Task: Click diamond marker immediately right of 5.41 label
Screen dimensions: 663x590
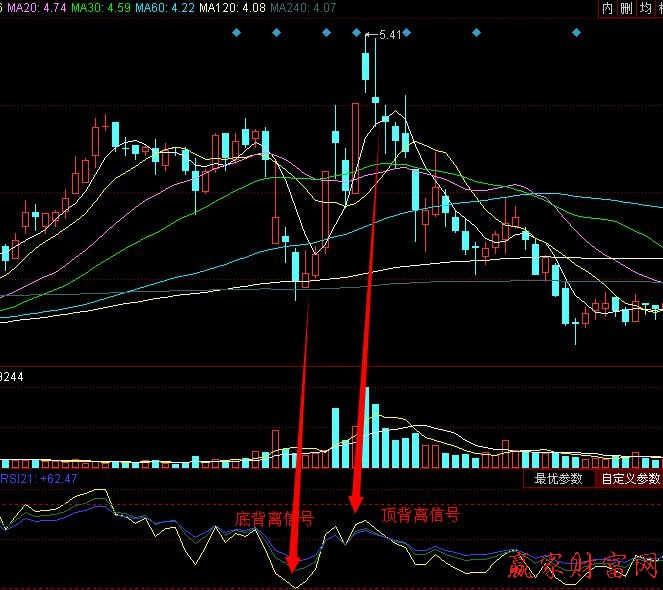Action: (x=406, y=33)
